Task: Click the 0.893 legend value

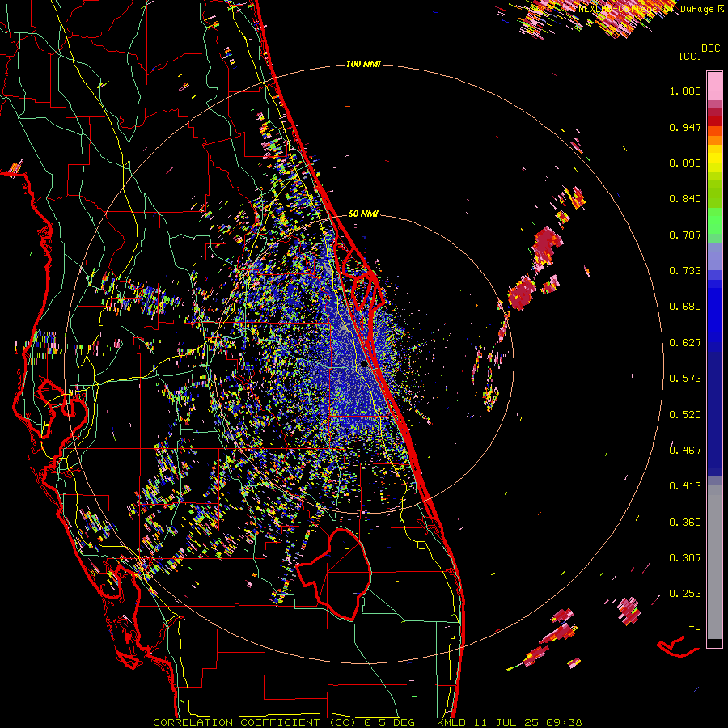Action: (x=685, y=163)
